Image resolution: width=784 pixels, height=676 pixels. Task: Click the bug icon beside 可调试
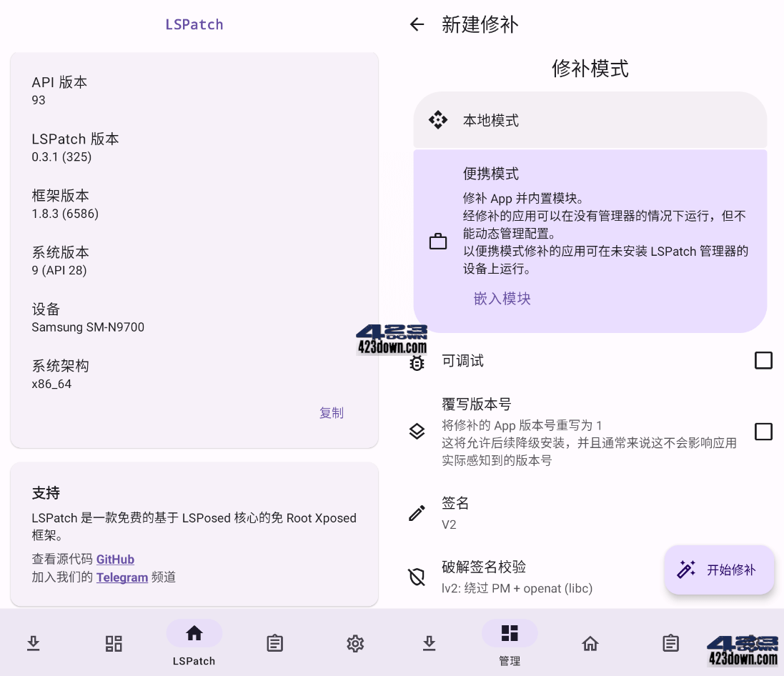[x=417, y=363]
